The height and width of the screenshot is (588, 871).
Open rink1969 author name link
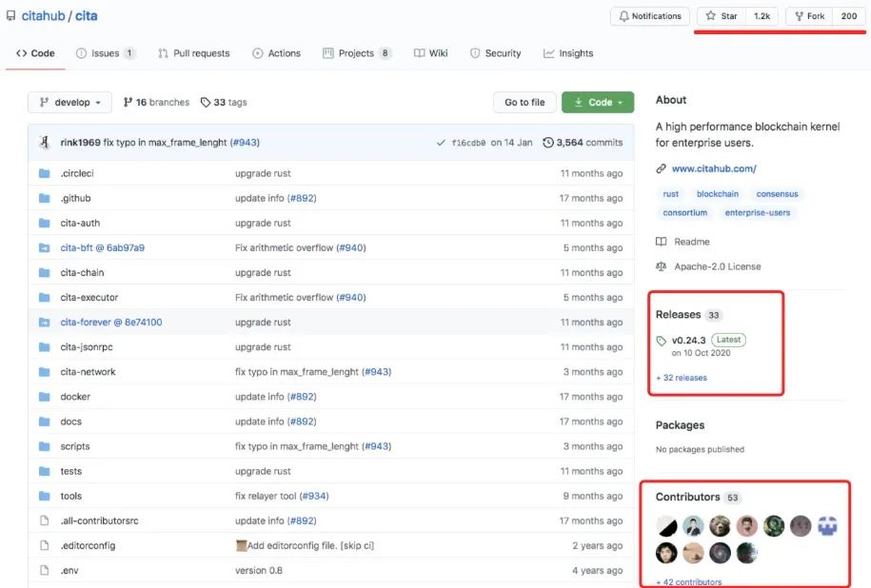tap(81, 143)
